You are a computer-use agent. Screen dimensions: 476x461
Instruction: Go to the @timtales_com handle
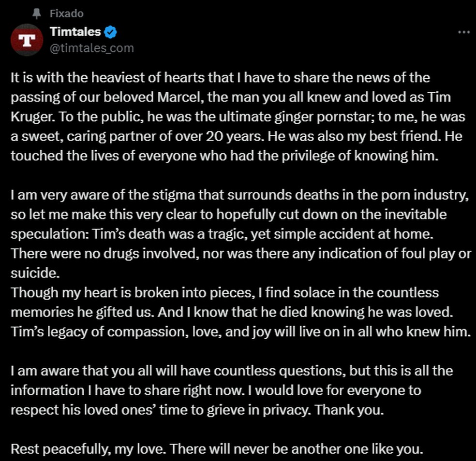pos(92,48)
